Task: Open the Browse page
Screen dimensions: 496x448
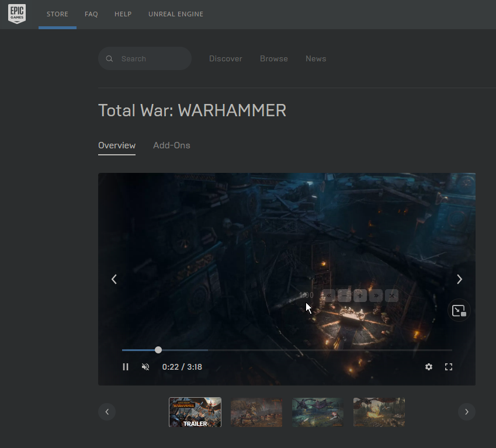Action: pyautogui.click(x=274, y=59)
